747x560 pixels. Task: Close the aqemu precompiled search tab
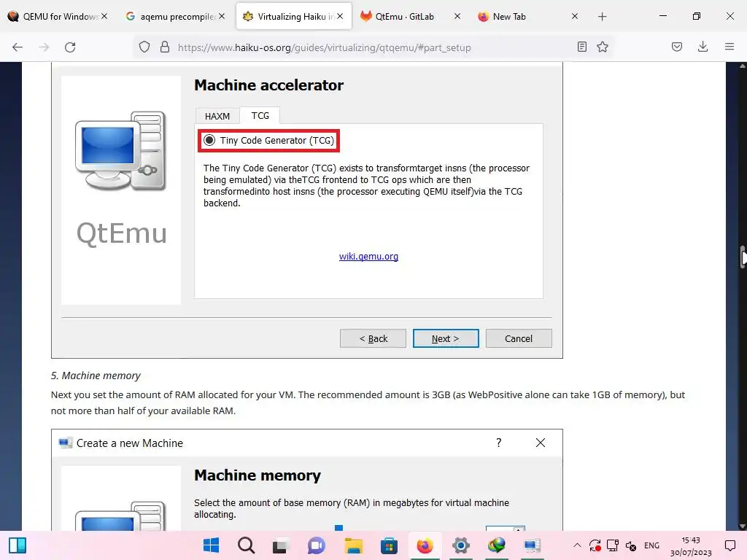pyautogui.click(x=222, y=16)
